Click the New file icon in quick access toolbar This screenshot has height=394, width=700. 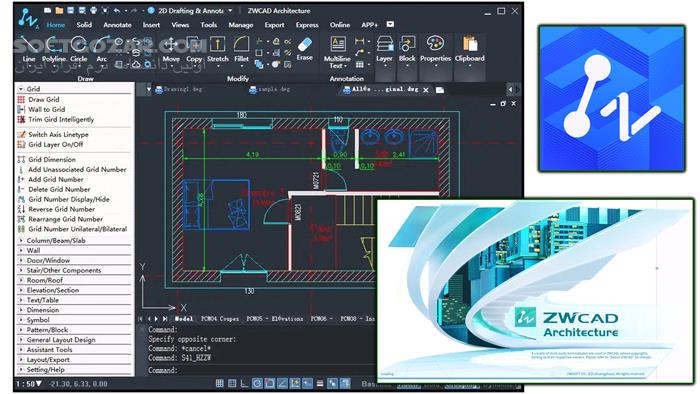point(47,10)
